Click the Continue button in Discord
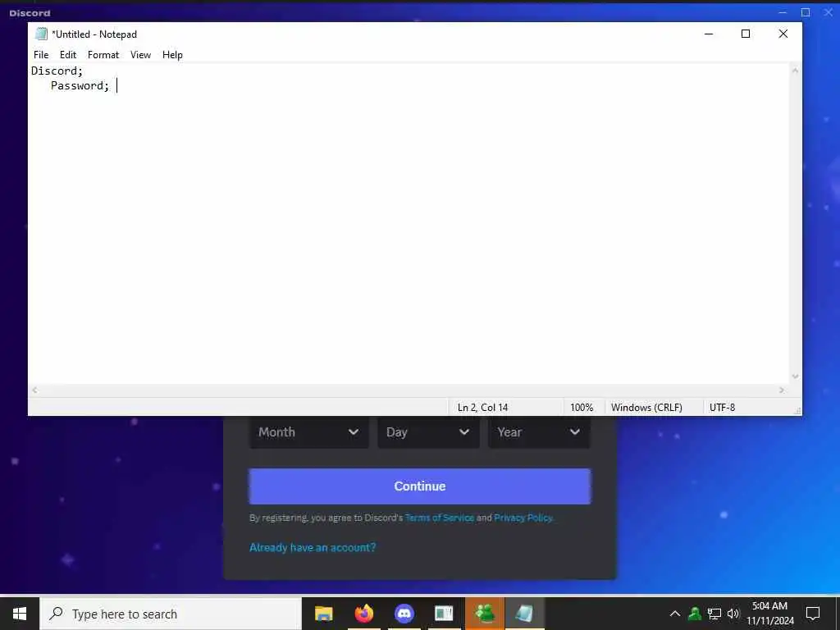 pyautogui.click(x=420, y=486)
